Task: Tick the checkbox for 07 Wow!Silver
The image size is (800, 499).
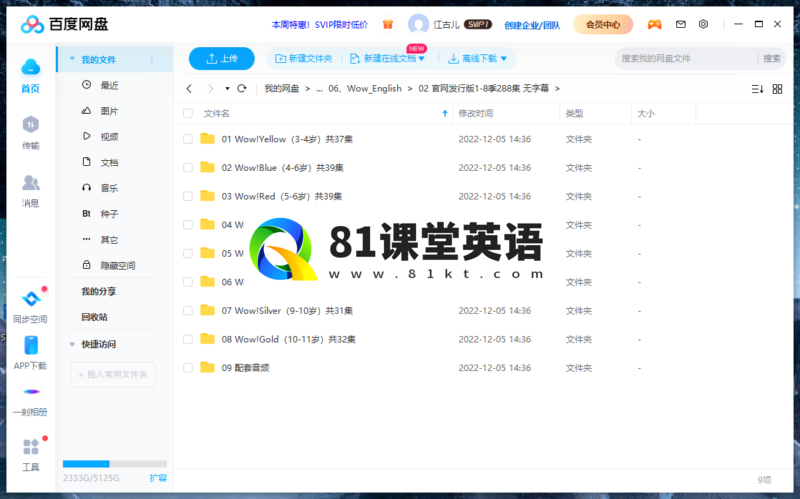Action: (x=188, y=310)
